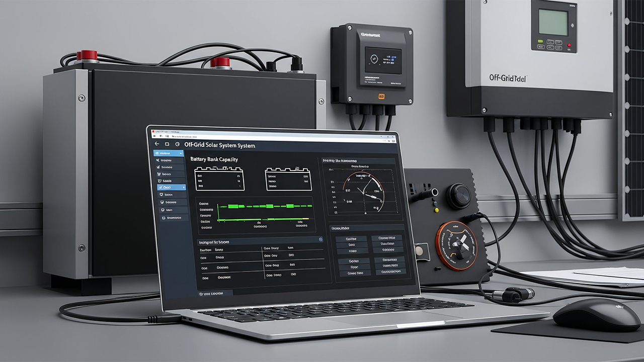
Task: Select the last item in the left sidebar
Action: pyautogui.click(x=171, y=218)
